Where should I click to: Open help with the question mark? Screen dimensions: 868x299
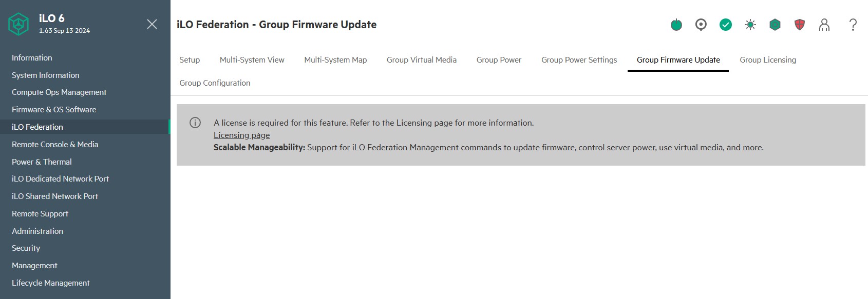pyautogui.click(x=853, y=25)
